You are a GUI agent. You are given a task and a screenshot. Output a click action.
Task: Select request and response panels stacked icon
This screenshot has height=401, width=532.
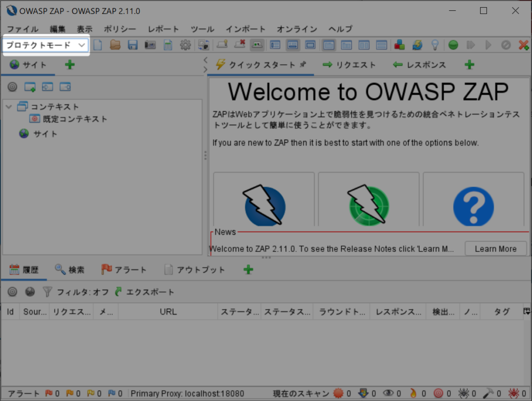coord(382,45)
